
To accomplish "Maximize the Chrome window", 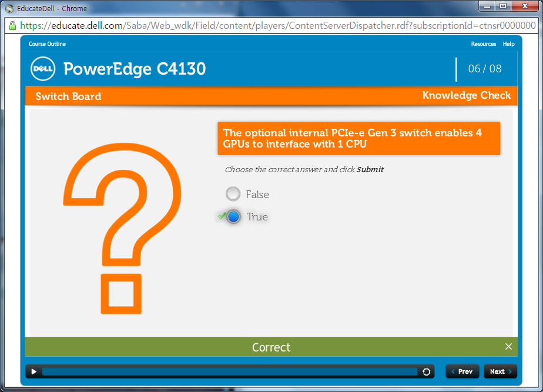I will (x=503, y=6).
